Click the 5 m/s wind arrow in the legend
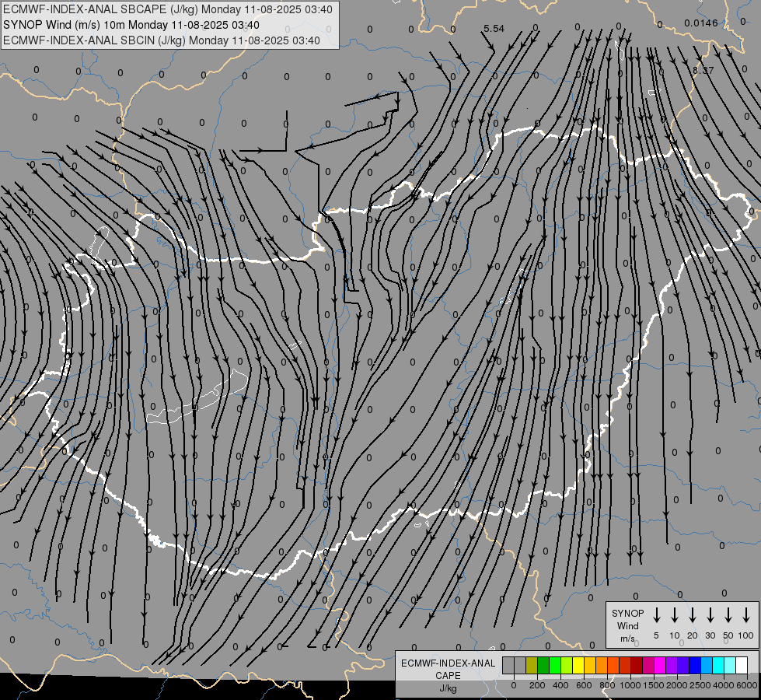This screenshot has height=700, width=761. pos(656,615)
